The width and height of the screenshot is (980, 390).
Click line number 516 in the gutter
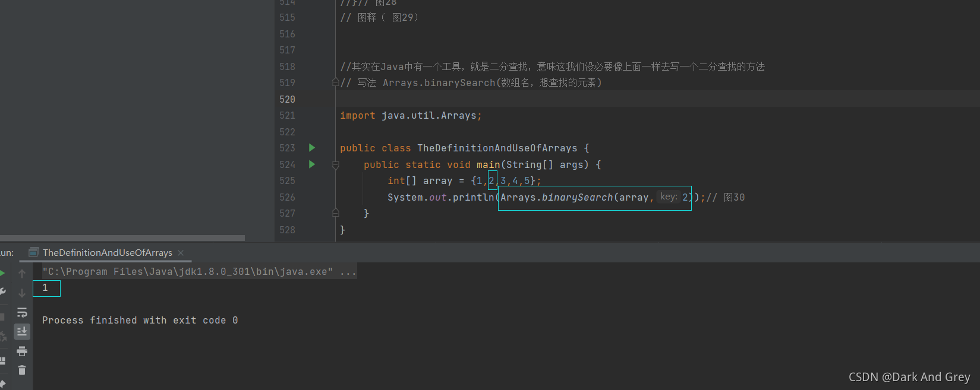(287, 34)
